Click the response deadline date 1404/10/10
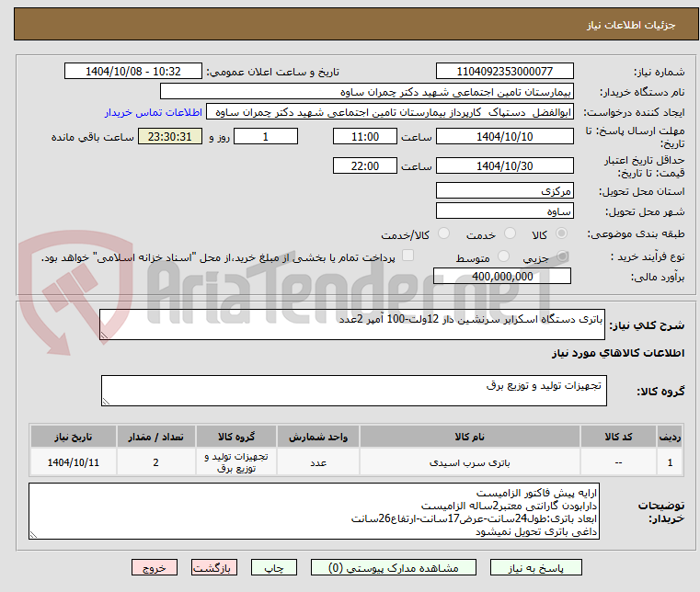Viewport: 700px width, 592px height. coord(504,137)
